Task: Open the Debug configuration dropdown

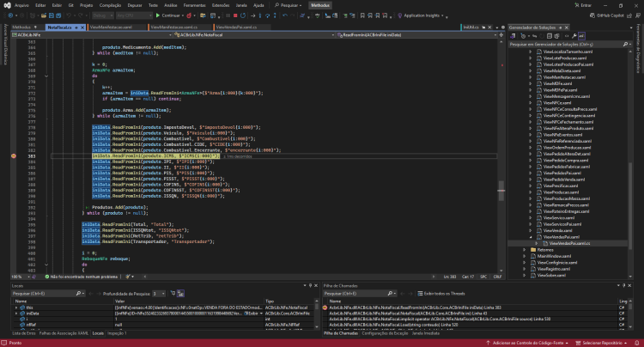Action: (x=102, y=15)
